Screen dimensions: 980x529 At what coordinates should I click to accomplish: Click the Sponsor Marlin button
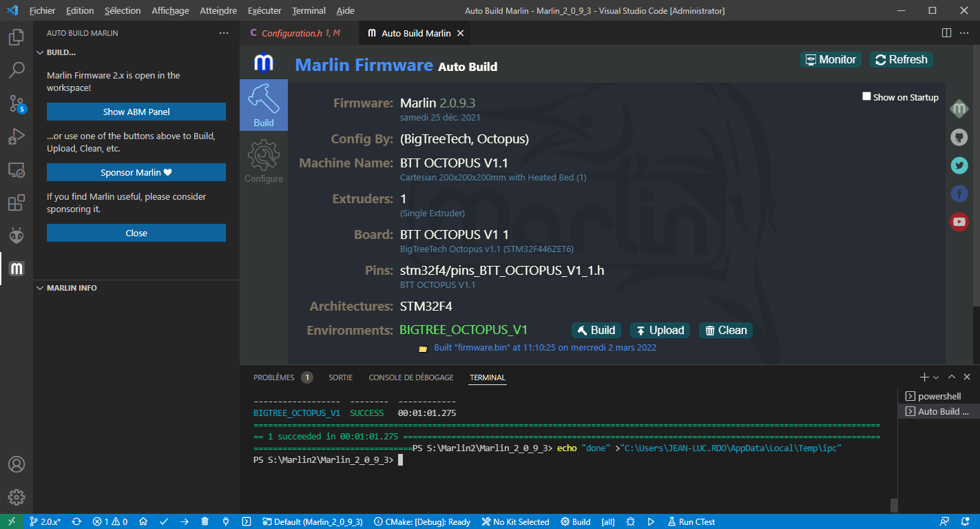pos(136,172)
